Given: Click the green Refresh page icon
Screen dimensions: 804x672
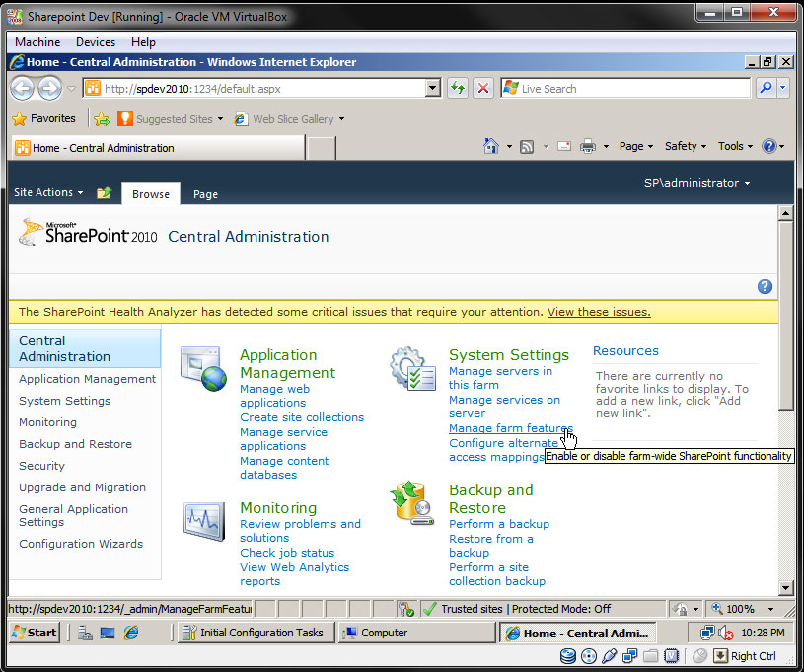Looking at the screenshot, I should coord(458,88).
